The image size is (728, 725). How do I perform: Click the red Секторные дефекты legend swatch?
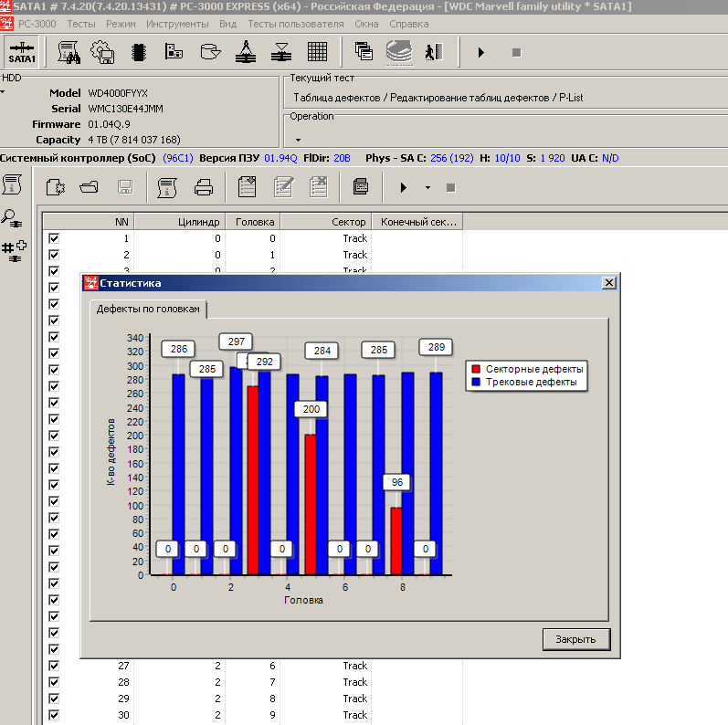tap(475, 369)
